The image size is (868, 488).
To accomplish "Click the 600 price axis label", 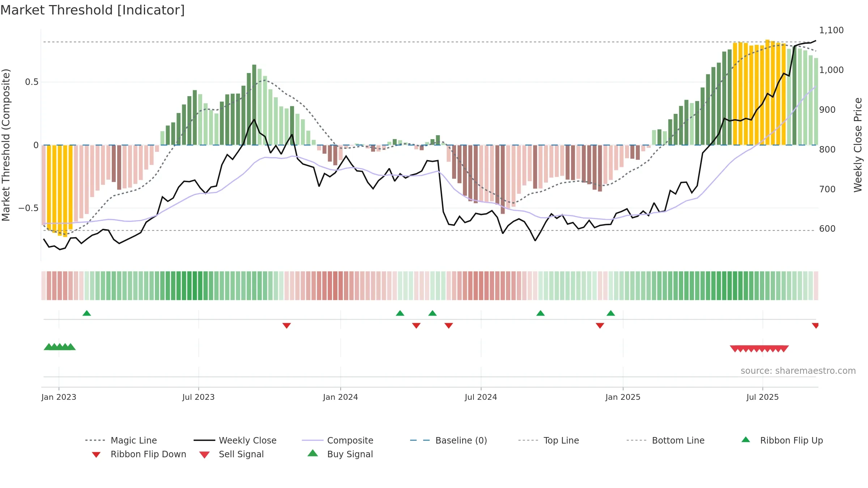I will coord(827,229).
